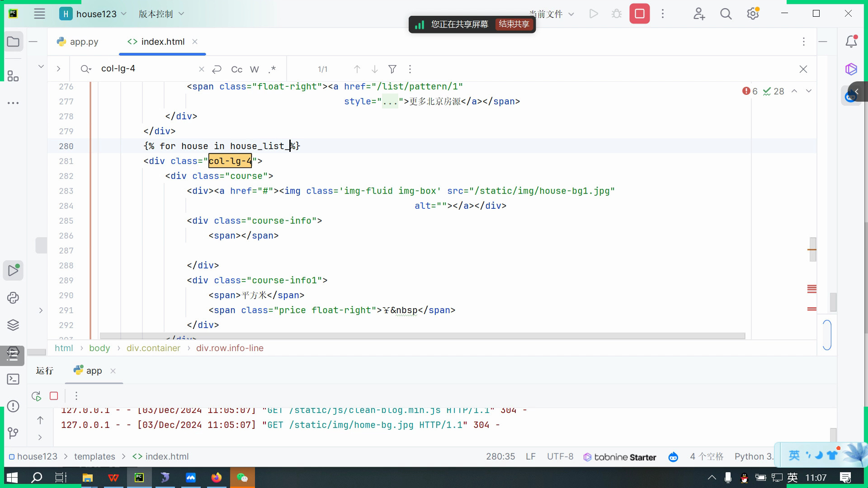Run the current file
The image size is (868, 488).
pos(594,14)
